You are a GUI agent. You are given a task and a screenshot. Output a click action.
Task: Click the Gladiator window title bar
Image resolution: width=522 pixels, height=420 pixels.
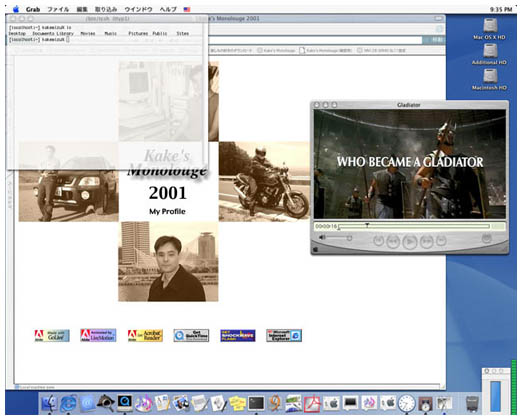point(410,105)
